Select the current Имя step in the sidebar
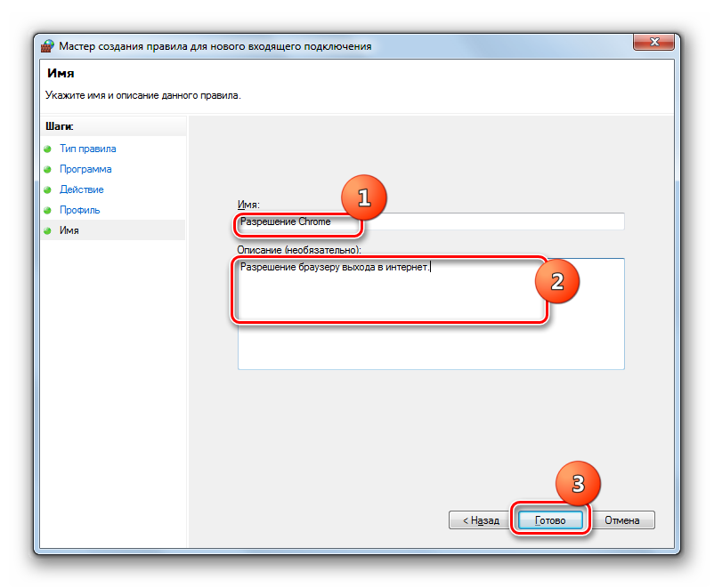The image size is (714, 588). pyautogui.click(x=69, y=230)
